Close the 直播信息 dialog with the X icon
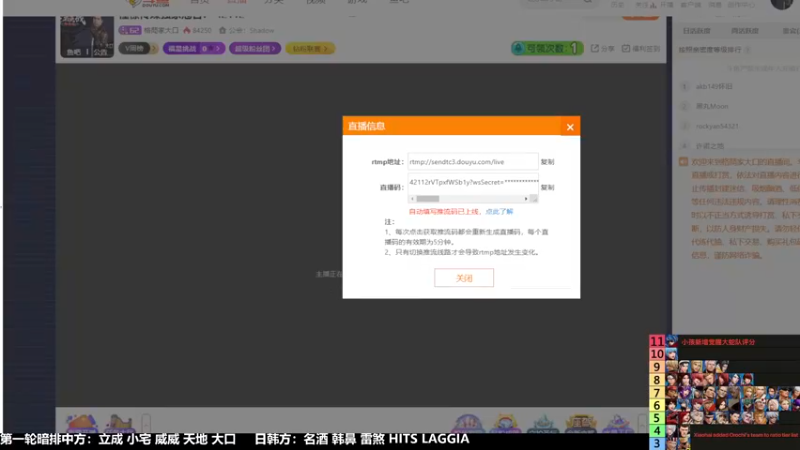 tap(570, 127)
